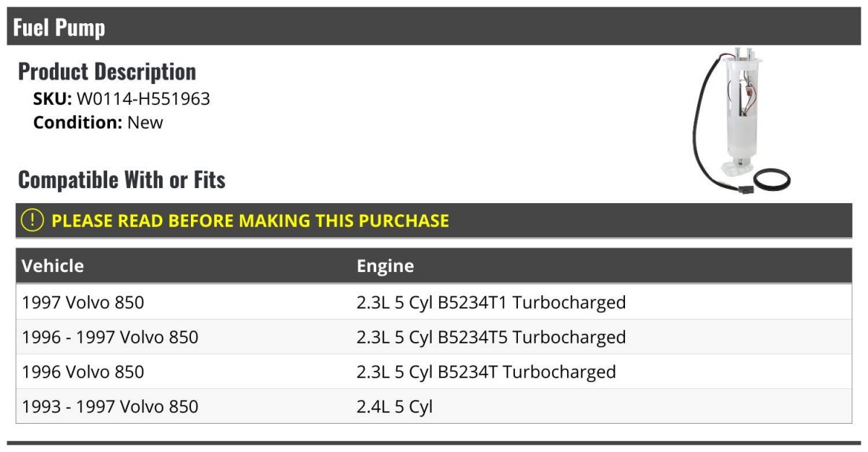Select the 1997 Volvo 850 row

pyautogui.click(x=83, y=302)
